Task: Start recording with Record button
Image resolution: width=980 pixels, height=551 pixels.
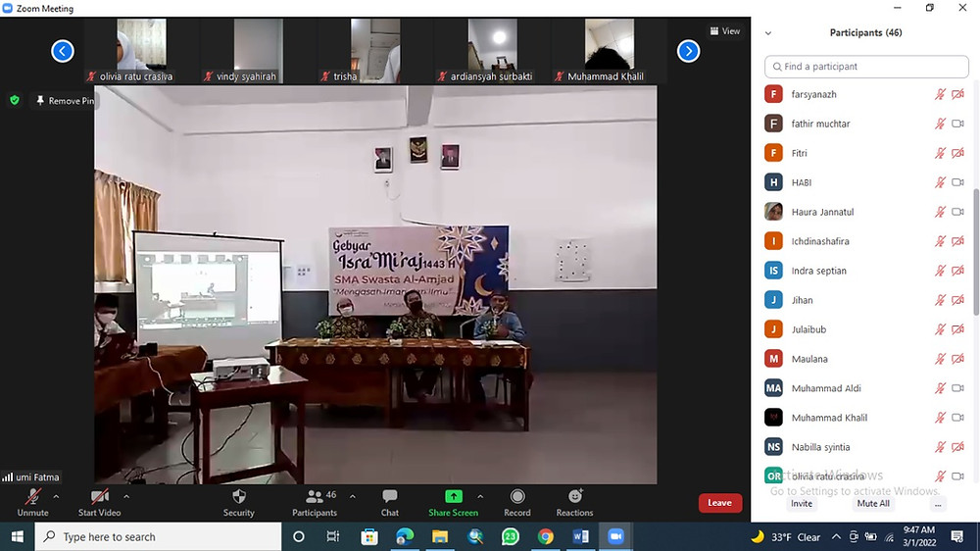Action: pos(516,502)
